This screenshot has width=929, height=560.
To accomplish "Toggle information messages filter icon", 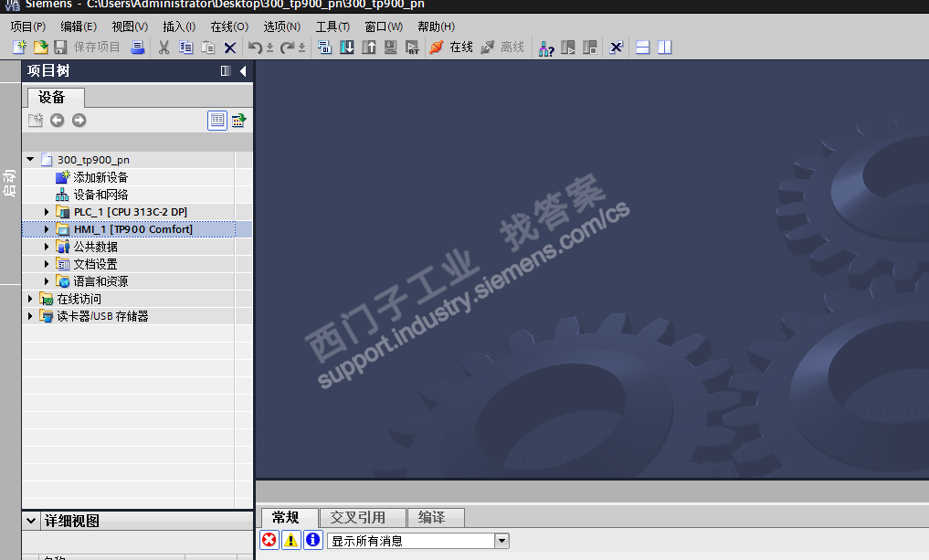I will click(x=312, y=540).
